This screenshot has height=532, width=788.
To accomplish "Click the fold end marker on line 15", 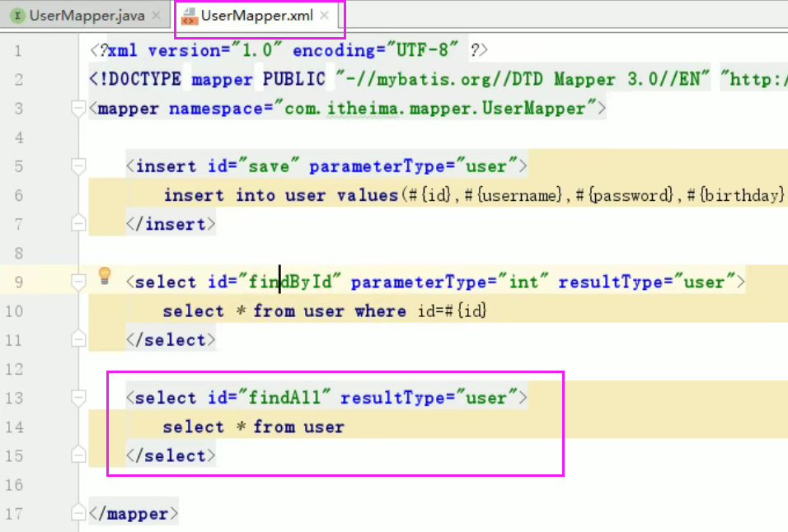I will pyautogui.click(x=78, y=455).
